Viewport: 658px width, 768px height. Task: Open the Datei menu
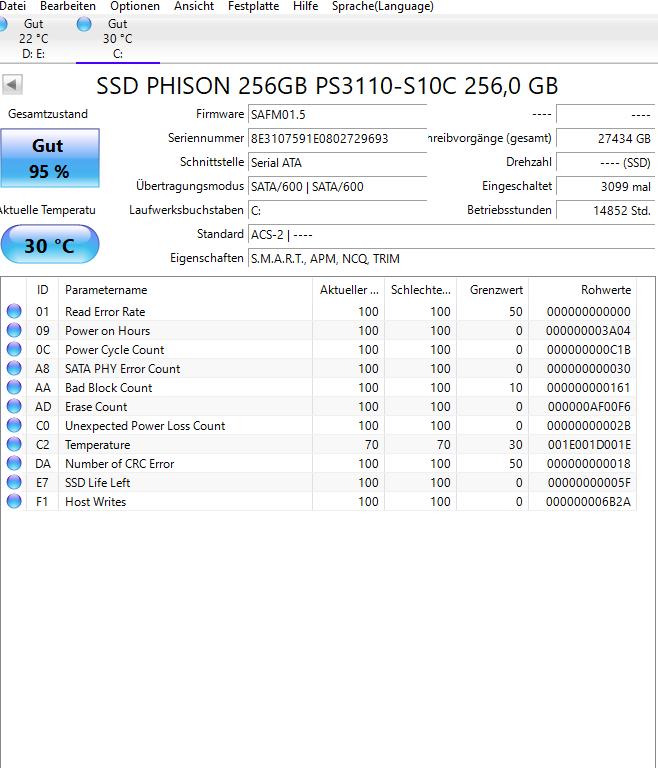pyautogui.click(x=12, y=6)
